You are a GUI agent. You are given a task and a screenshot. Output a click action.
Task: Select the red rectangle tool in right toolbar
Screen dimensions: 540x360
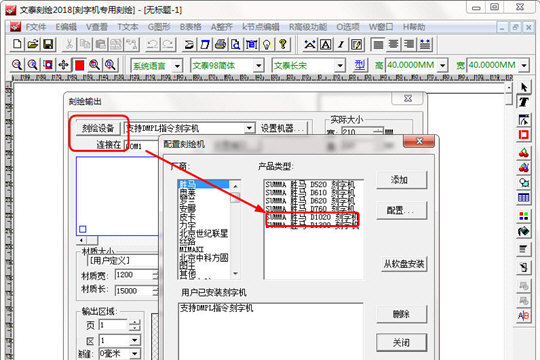524,135
